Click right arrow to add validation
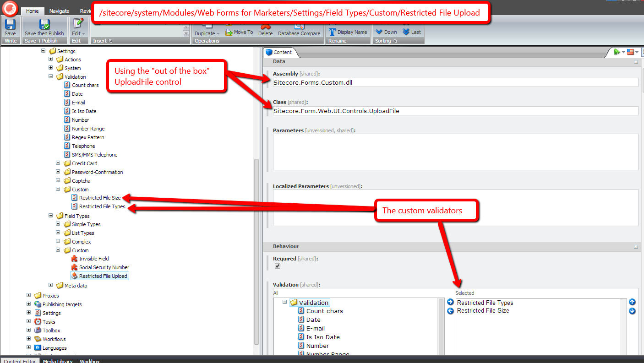Screen dimensions: 644x363 450,302
